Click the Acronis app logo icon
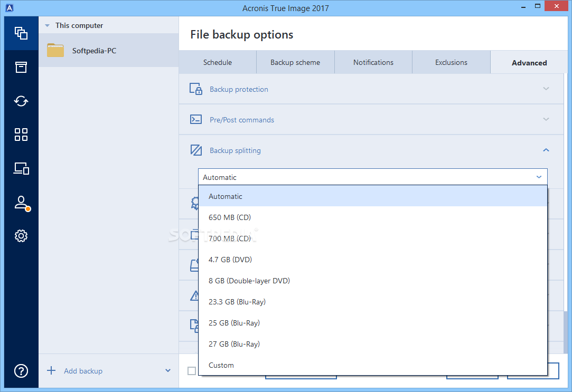 pyautogui.click(x=10, y=8)
